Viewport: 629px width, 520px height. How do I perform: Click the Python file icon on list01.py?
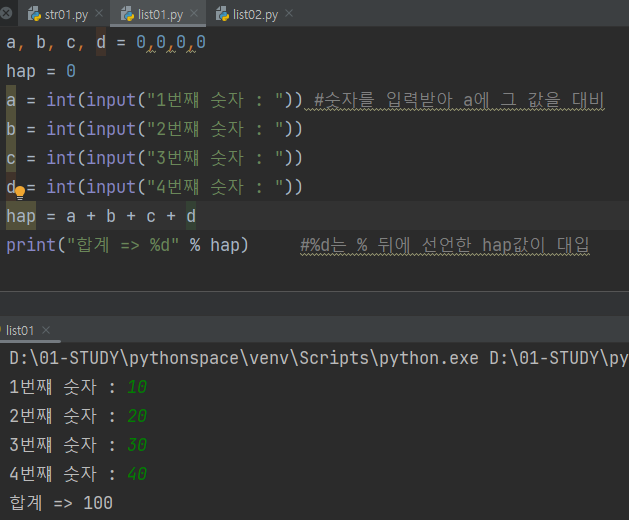point(128,14)
